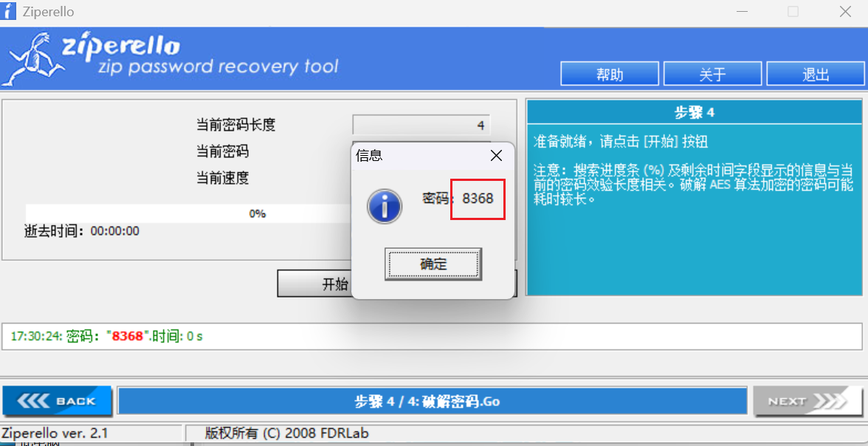The image size is (868, 446).
Task: Click the 0% search progress bar
Action: (188, 214)
